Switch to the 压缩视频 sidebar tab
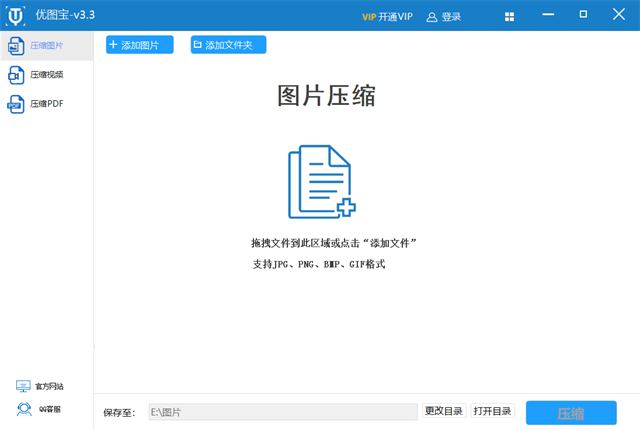This screenshot has width=640, height=430. click(46, 75)
